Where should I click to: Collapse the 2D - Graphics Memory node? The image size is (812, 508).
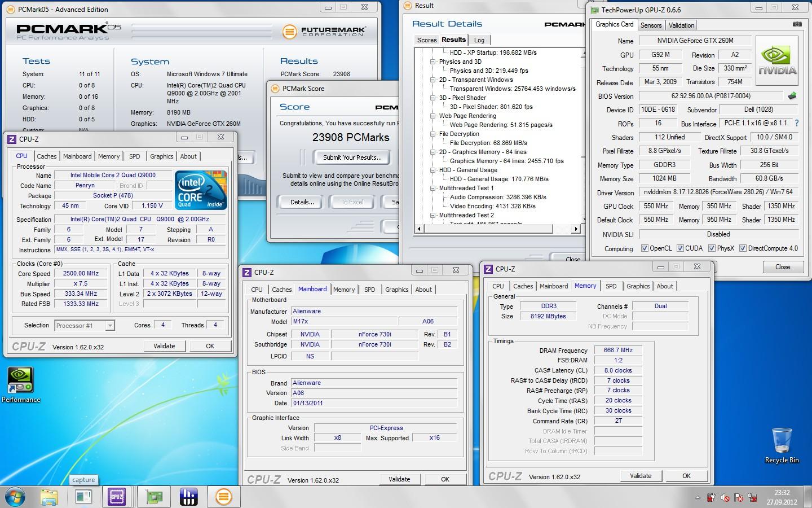point(433,152)
